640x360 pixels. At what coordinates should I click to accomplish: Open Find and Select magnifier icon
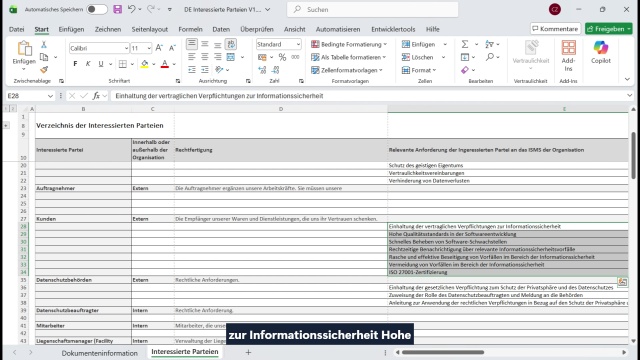click(x=489, y=57)
